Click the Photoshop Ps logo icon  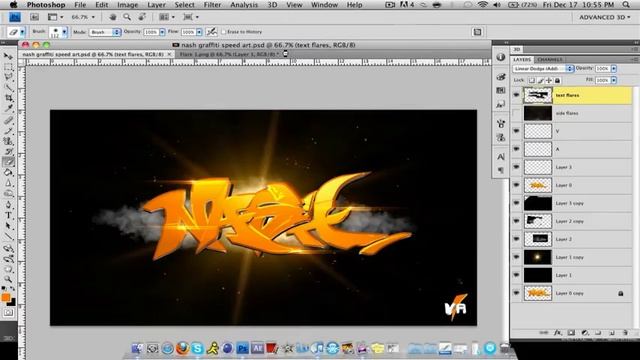click(x=15, y=17)
